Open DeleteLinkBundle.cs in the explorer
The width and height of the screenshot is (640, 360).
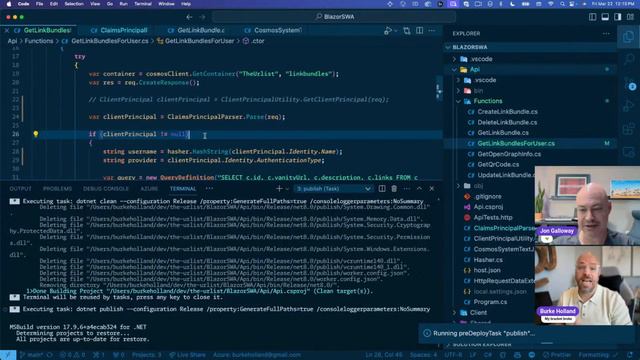507,122
